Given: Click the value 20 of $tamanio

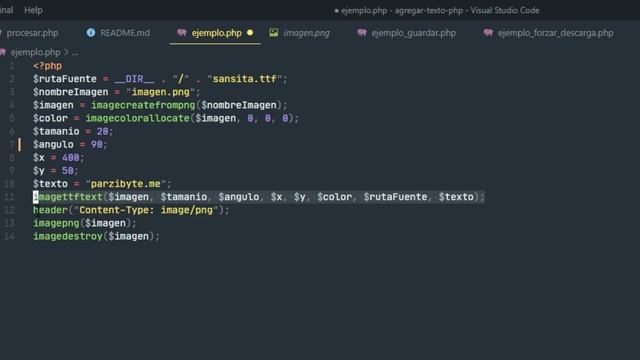Looking at the screenshot, I should click(102, 131).
